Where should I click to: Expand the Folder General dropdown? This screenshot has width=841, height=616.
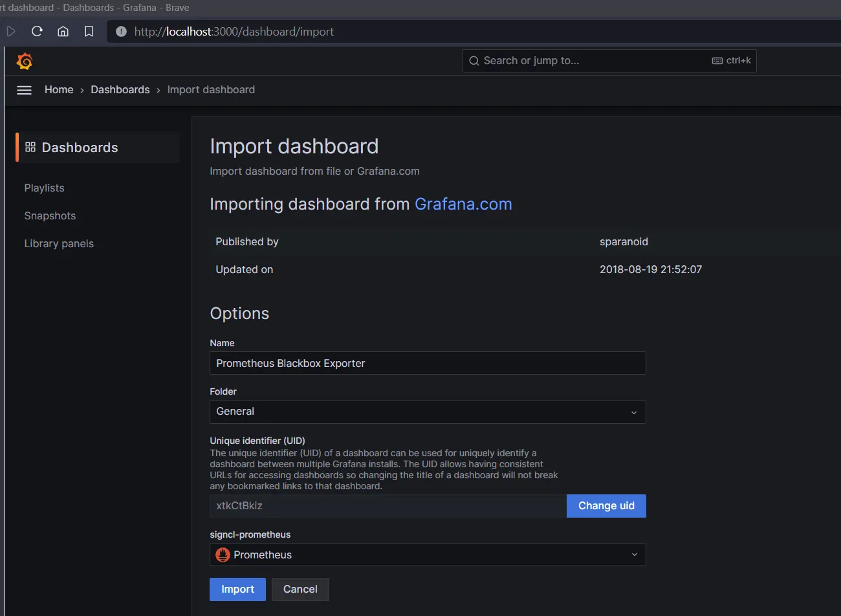point(428,412)
